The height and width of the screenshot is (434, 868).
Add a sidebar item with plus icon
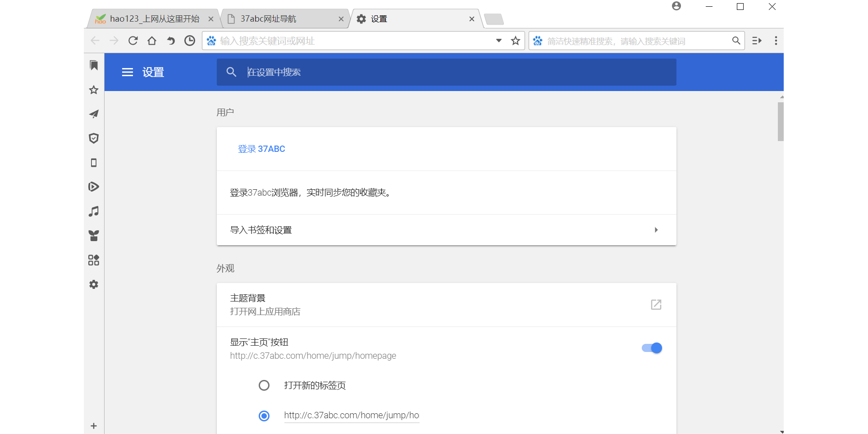94,426
